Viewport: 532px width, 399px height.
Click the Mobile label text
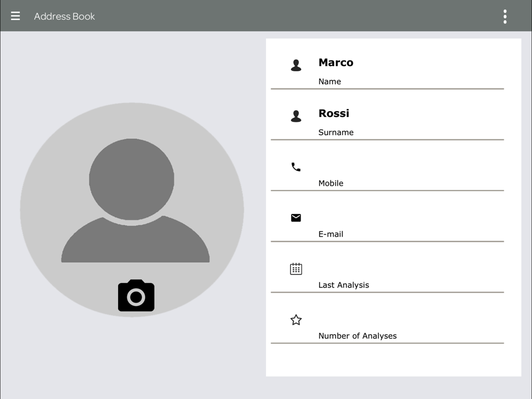(331, 183)
